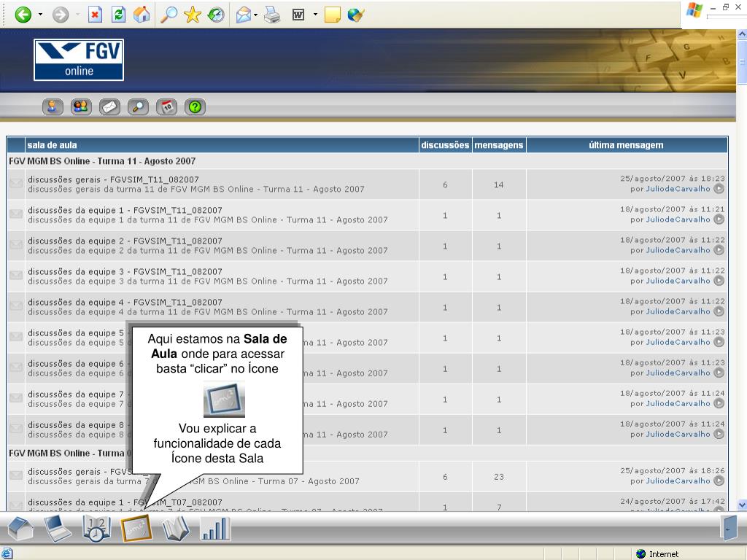Click messages count 23 in Turma 07 row
The image size is (747, 560).
click(x=499, y=477)
